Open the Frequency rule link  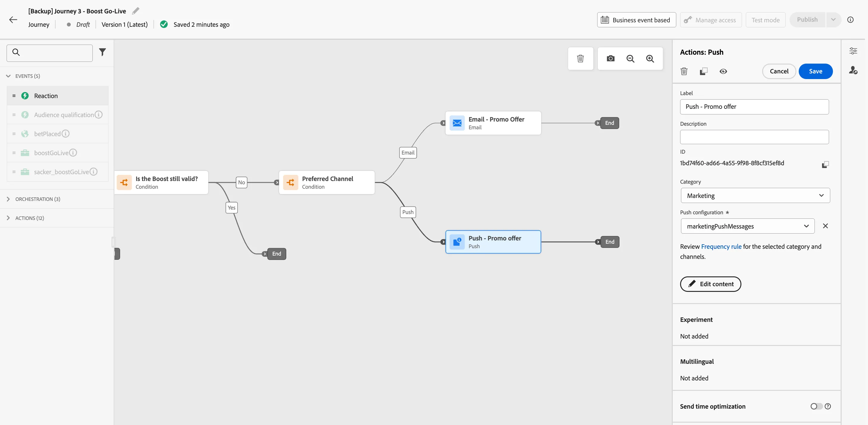pyautogui.click(x=721, y=247)
